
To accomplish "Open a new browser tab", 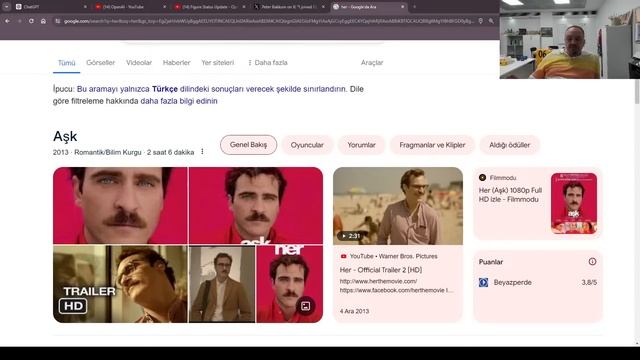I will (415, 7).
